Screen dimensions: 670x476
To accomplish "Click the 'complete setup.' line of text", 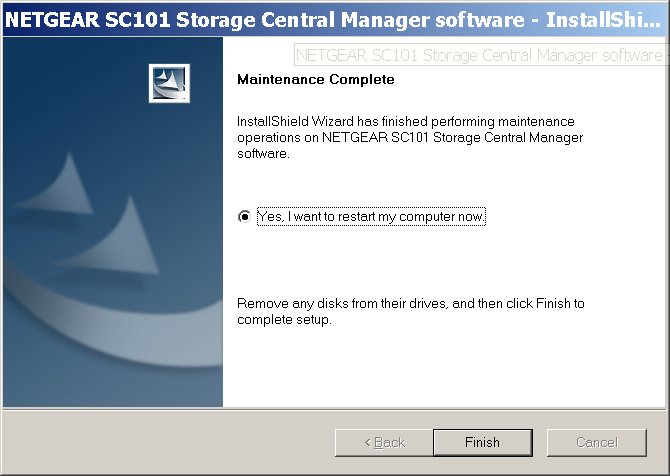I will tap(284, 320).
